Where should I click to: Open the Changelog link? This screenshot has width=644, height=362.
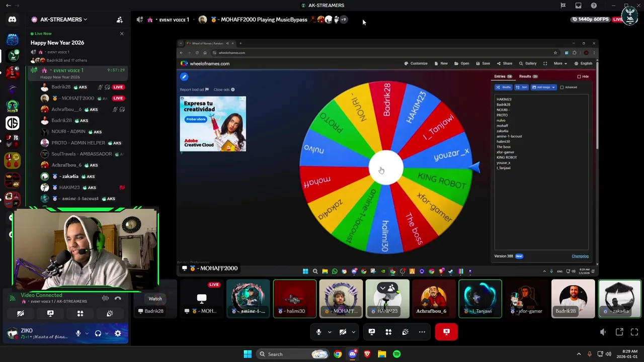pyautogui.click(x=580, y=256)
